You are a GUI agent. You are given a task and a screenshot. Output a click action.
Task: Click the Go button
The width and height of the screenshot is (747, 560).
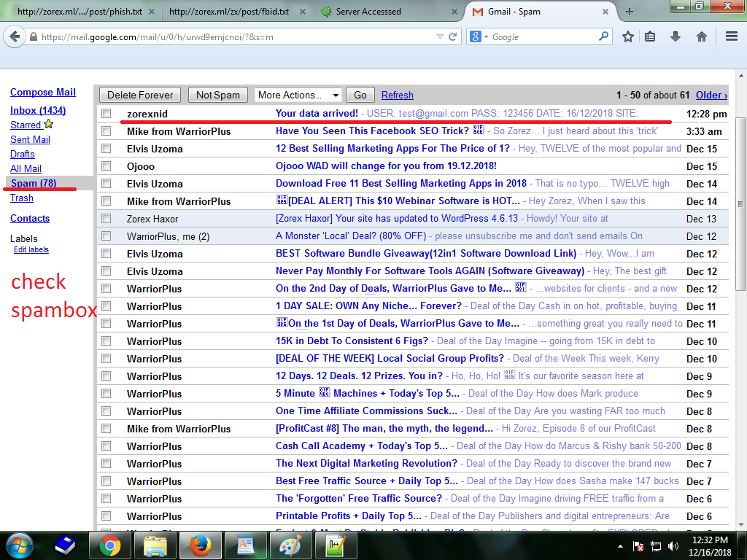(360, 95)
